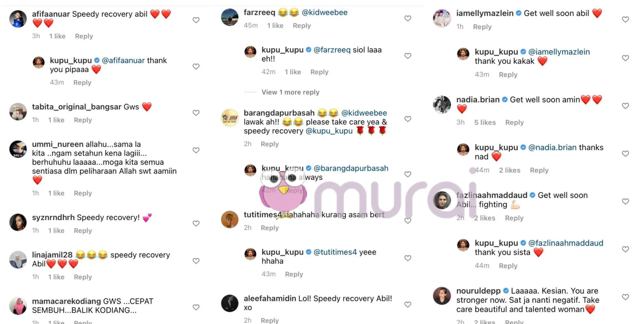The width and height of the screenshot is (644, 324).
Task: Toggle like on fazlinaahmaddaud's fighting comment
Action: 626,201
